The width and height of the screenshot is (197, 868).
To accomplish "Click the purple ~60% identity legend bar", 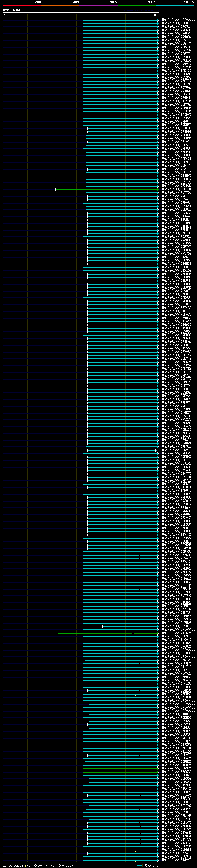I will (x=98, y=6).
